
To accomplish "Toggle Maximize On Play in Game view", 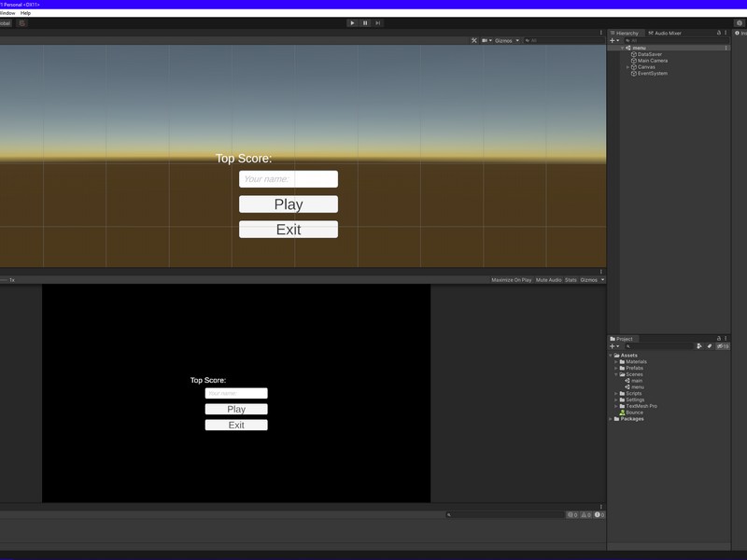I will pos(511,280).
